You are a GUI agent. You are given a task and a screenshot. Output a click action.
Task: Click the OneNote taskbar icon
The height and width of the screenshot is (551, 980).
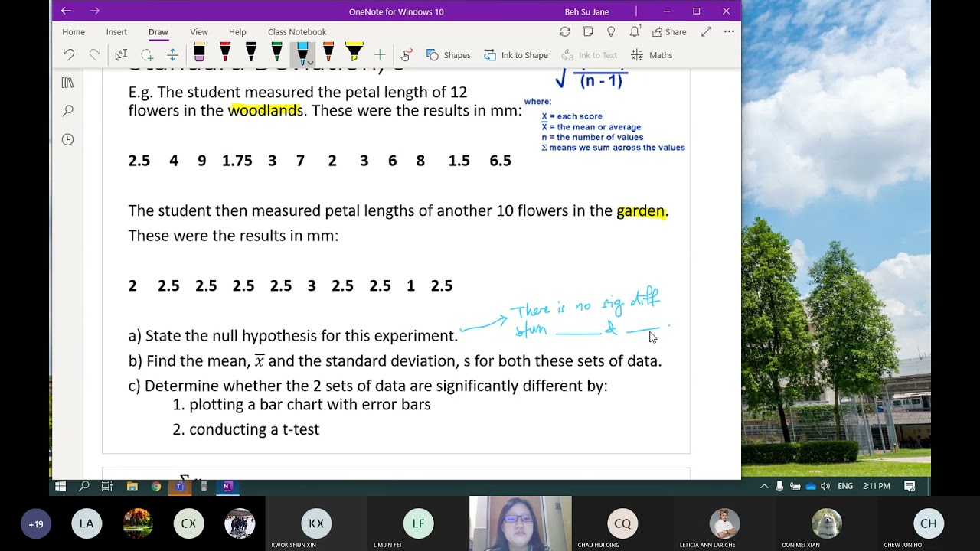tap(227, 486)
